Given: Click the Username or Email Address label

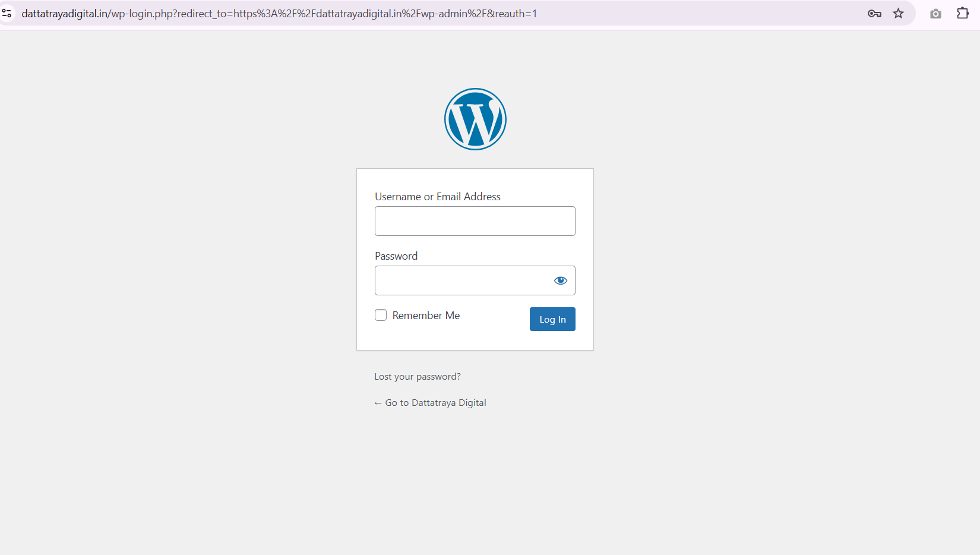Looking at the screenshot, I should point(438,196).
